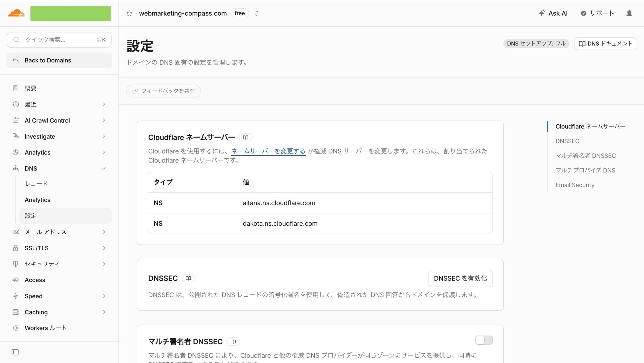Click the Investigate document icon
644x363 pixels.
pyautogui.click(x=16, y=136)
